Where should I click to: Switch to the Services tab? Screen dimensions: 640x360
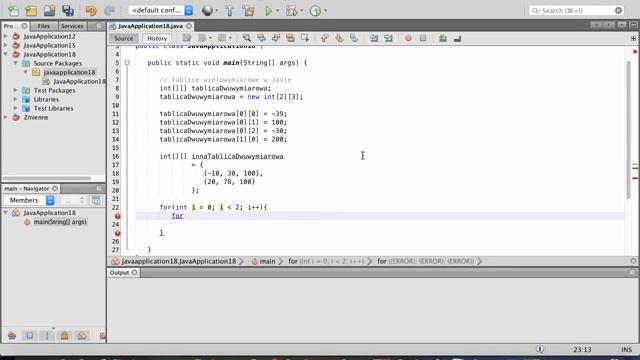point(72,26)
